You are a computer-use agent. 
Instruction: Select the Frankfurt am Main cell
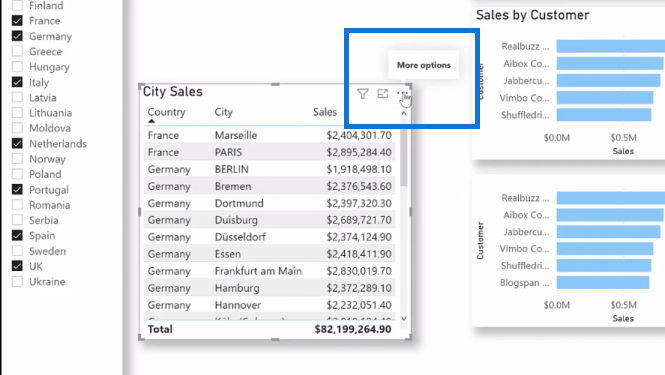click(x=258, y=271)
